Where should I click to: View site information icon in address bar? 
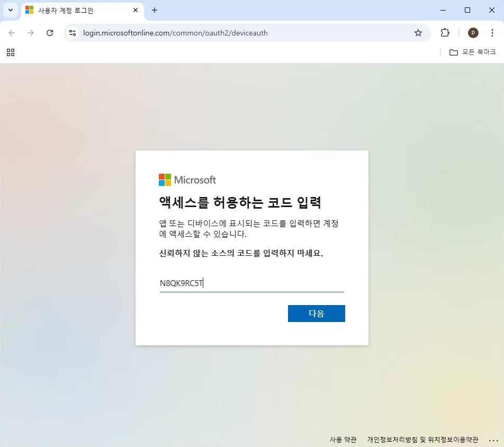point(73,33)
